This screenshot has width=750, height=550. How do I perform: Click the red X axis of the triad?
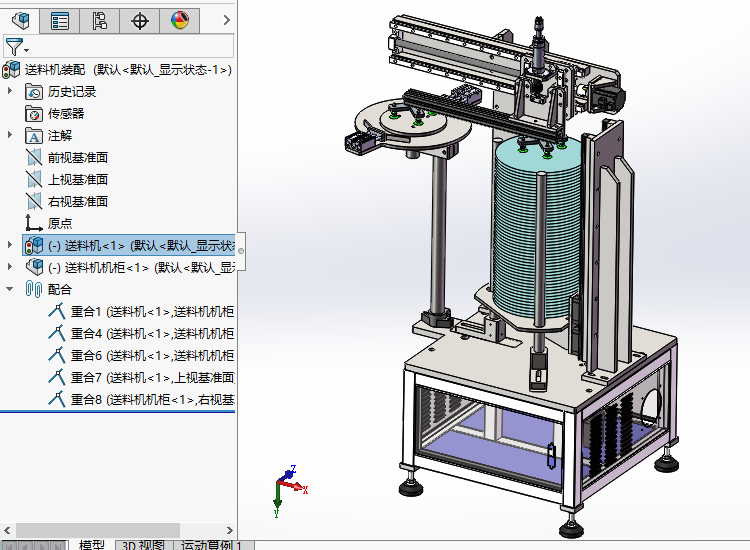tap(296, 486)
